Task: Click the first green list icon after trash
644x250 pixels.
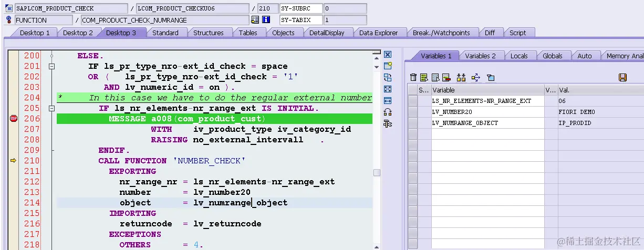Action: pos(424,78)
